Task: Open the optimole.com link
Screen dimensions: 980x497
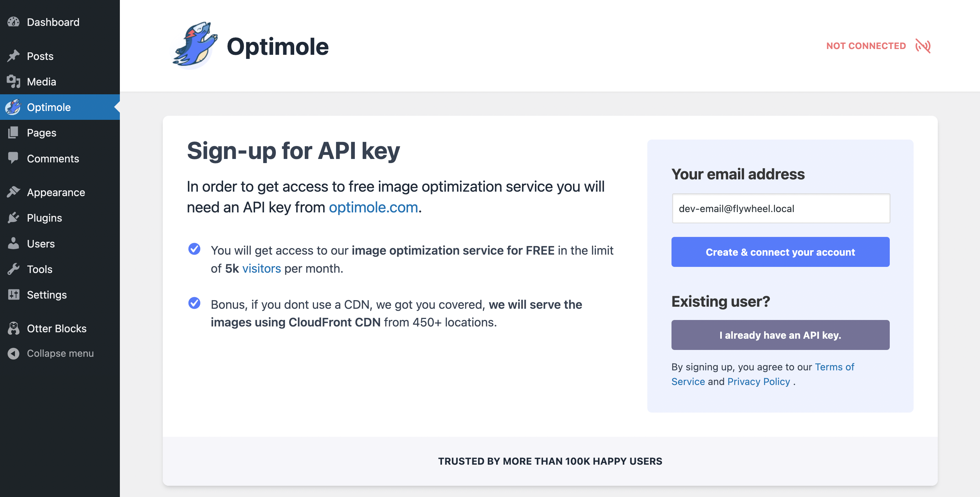Action: (x=373, y=208)
